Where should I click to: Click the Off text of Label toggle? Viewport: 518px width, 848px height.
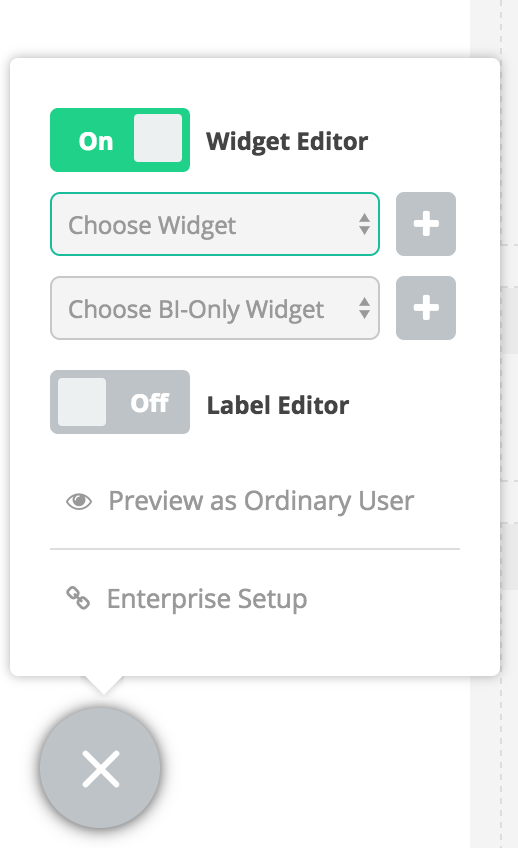pyautogui.click(x=150, y=403)
